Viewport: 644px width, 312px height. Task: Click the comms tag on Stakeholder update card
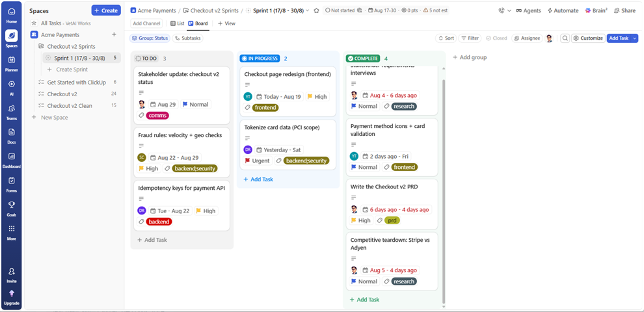(x=157, y=116)
